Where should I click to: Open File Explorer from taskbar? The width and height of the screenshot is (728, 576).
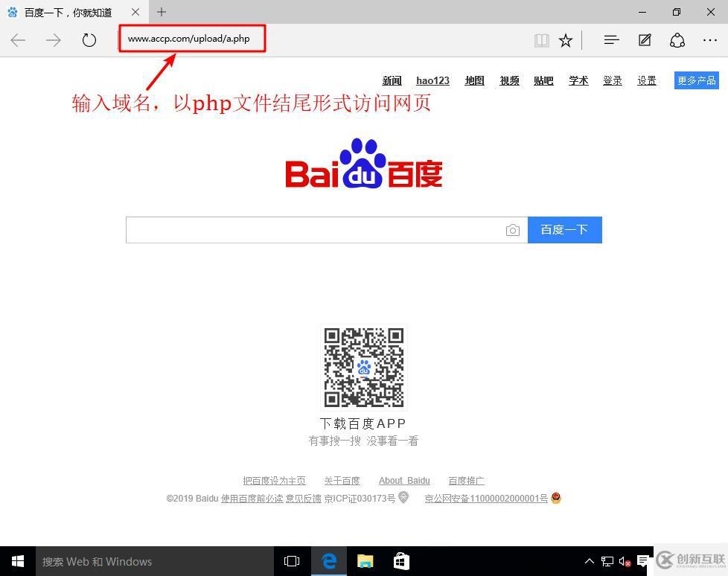tap(365, 562)
